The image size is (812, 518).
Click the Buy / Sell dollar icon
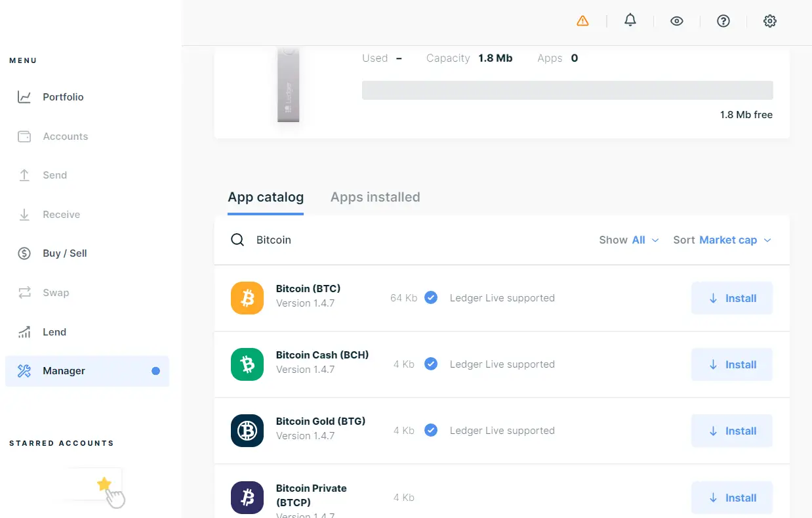point(24,253)
